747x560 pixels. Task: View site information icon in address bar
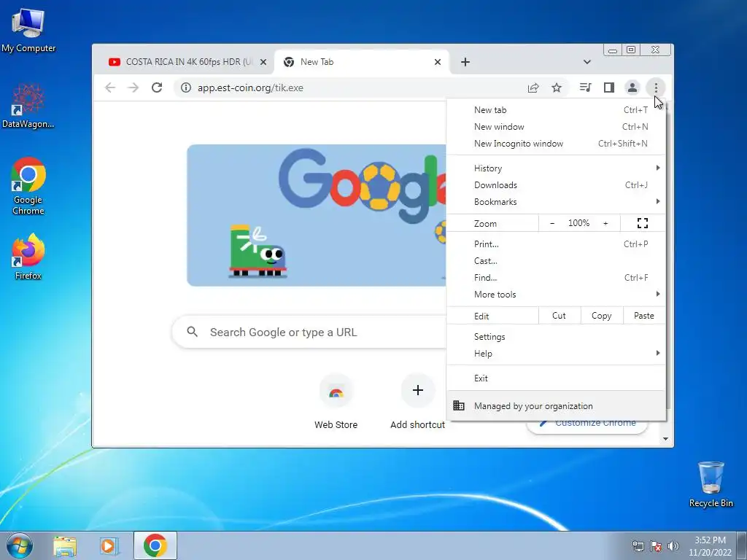click(x=186, y=87)
